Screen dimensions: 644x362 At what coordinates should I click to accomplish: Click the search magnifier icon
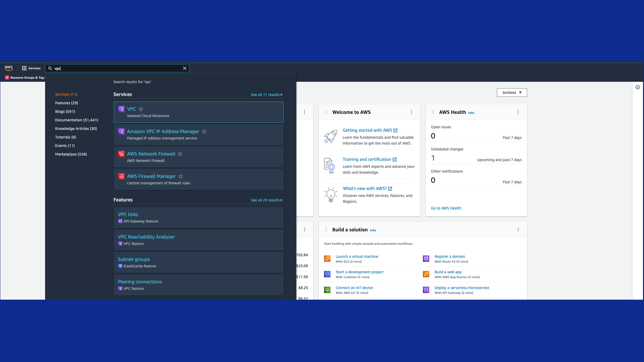tap(50, 68)
